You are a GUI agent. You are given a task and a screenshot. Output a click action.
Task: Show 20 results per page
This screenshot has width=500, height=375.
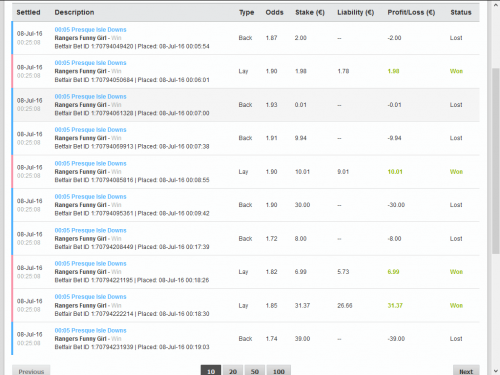point(233,371)
